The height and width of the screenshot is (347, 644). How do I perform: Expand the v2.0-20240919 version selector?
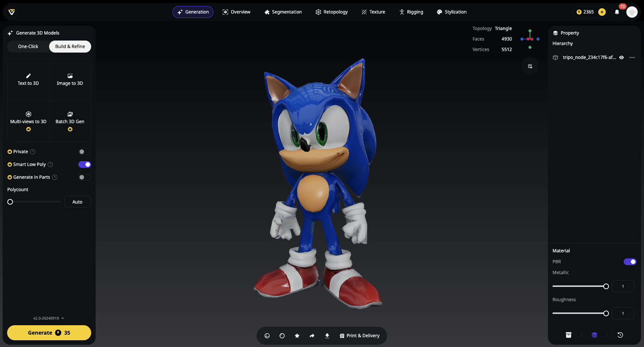tap(49, 318)
